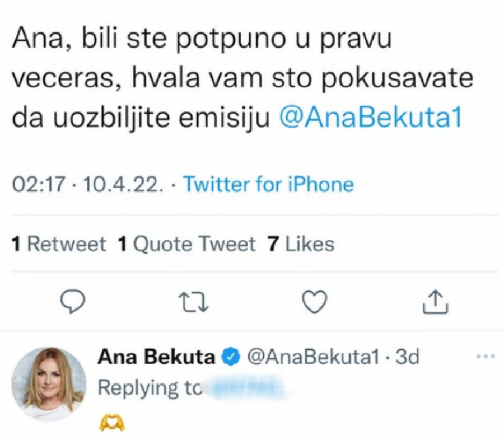Open the 1 Quote Tweet list
This screenshot has width=504, height=440.
click(x=188, y=244)
